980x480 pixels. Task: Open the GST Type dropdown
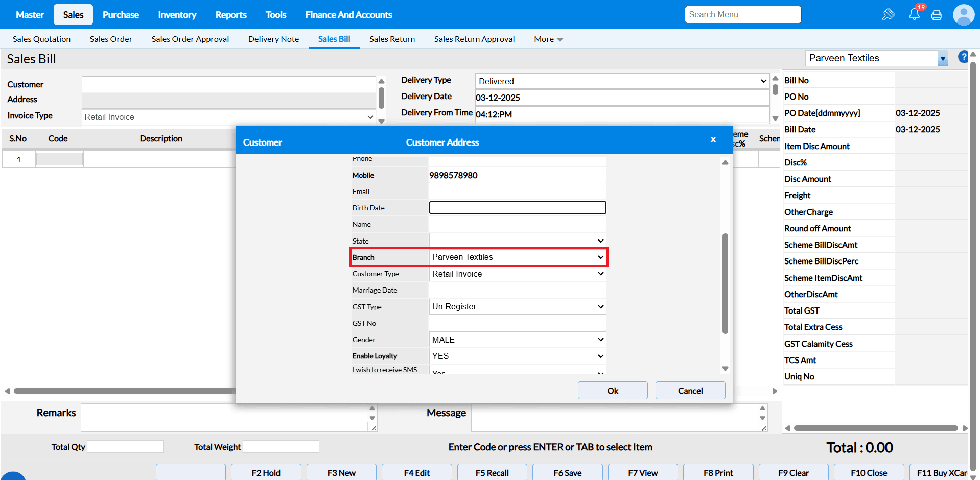point(518,307)
